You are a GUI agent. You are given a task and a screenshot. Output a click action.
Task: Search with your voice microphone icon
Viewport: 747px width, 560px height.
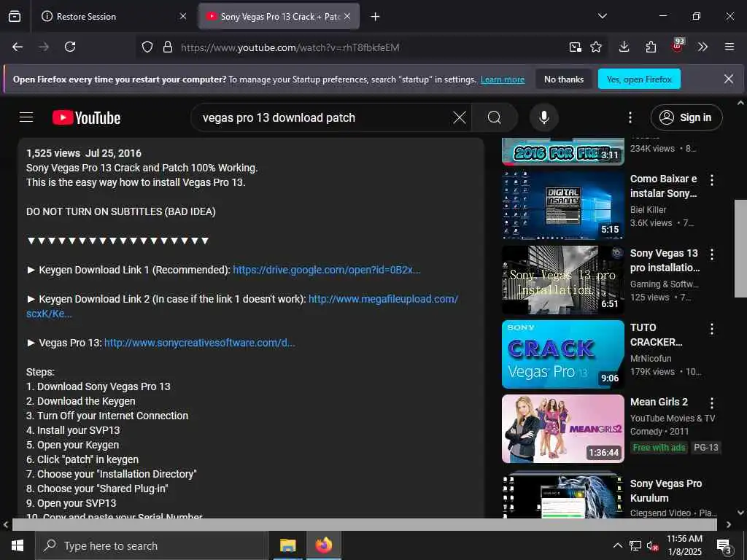[543, 117]
